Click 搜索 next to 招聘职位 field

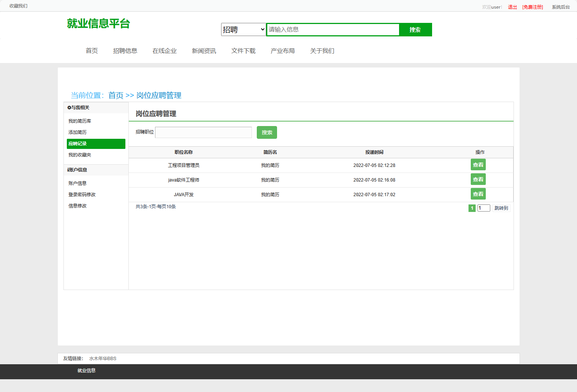pyautogui.click(x=267, y=132)
